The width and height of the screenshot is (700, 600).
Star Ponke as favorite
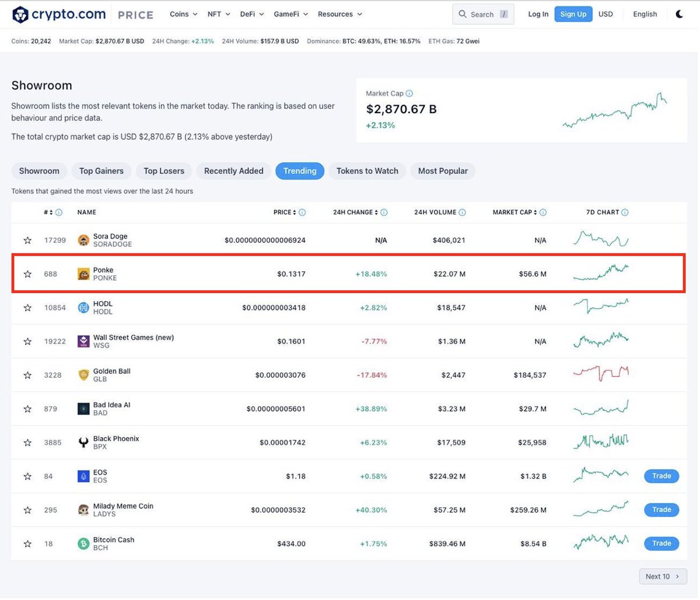tap(27, 274)
